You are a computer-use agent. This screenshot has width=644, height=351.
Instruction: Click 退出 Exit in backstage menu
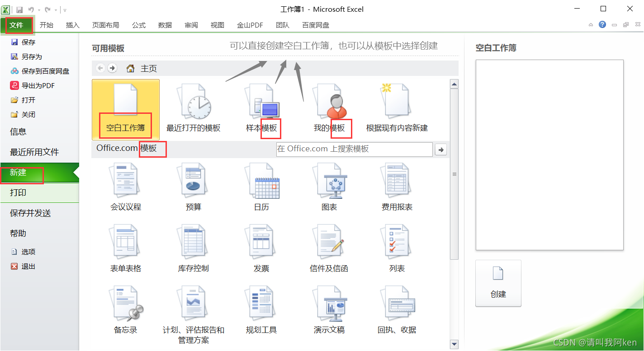coord(24,267)
